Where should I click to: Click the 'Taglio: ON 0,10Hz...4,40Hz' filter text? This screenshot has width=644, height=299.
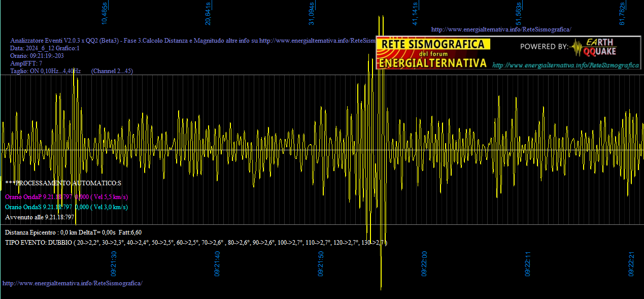[x=46, y=71]
